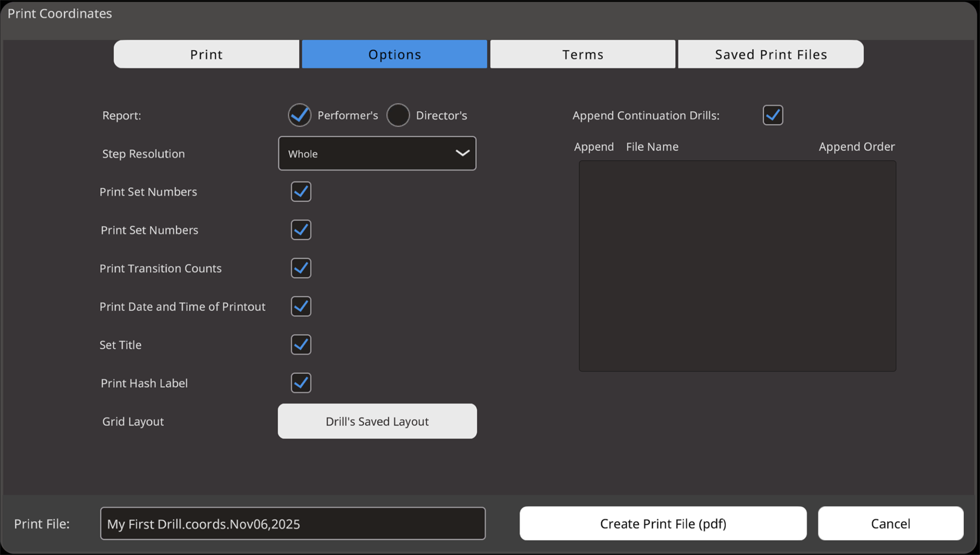Open the Drill's Saved Layout grid option
The image size is (980, 555).
click(377, 421)
